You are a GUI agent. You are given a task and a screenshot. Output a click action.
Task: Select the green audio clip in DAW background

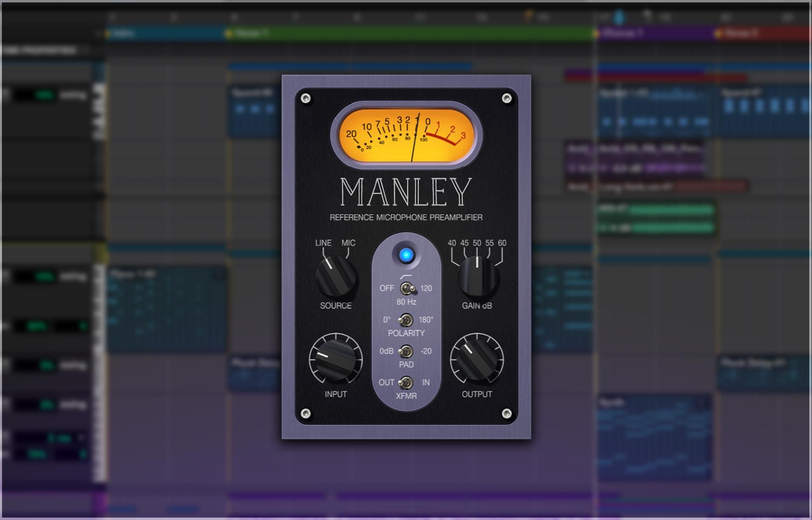tap(656, 218)
